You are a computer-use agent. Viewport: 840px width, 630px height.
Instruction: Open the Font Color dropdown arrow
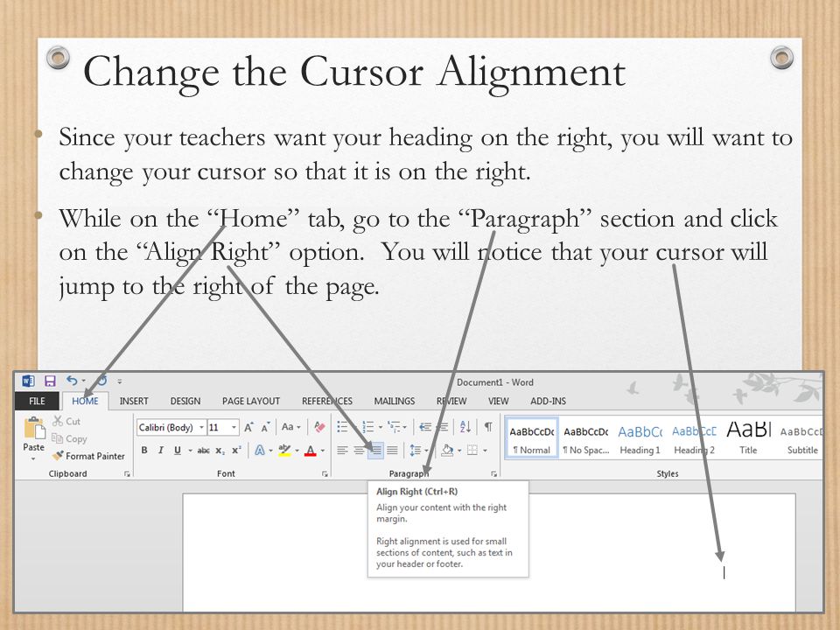click(x=323, y=451)
